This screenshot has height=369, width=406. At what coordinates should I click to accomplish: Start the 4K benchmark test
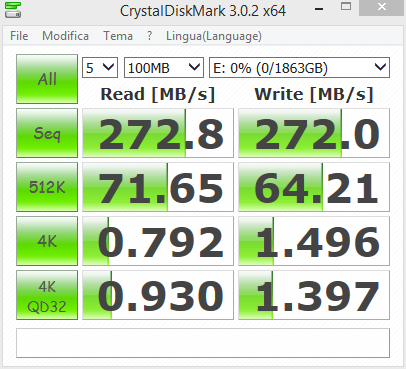tap(47, 241)
